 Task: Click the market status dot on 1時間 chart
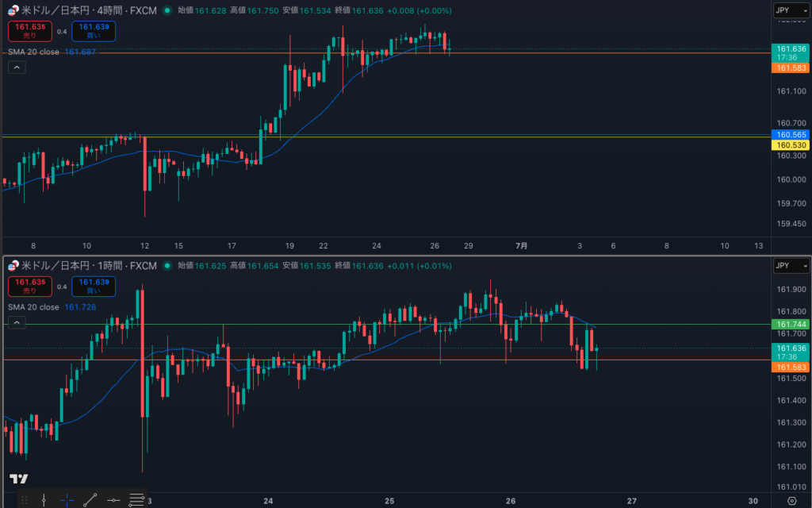pyautogui.click(x=167, y=266)
